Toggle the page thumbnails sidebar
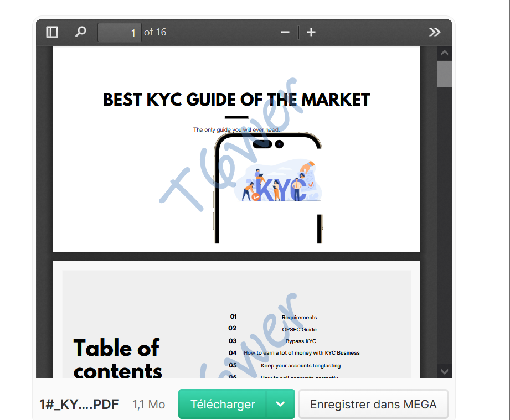510x420 pixels. point(51,32)
